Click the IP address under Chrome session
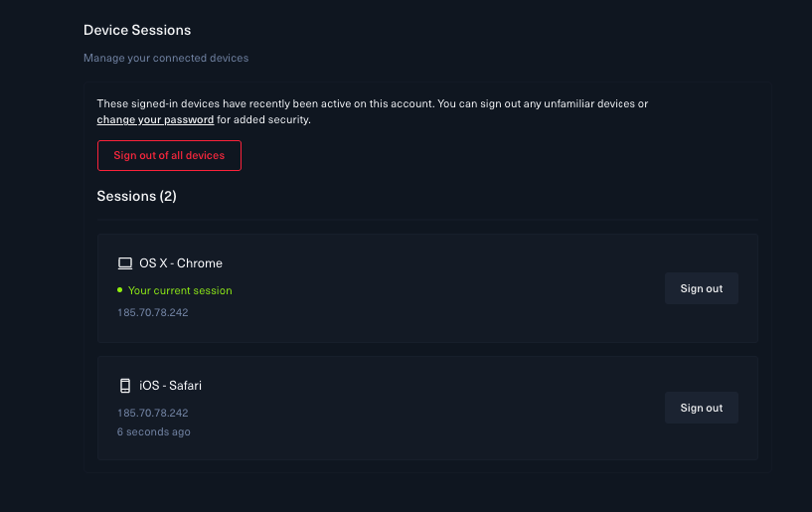This screenshot has height=512, width=812. coord(153,312)
